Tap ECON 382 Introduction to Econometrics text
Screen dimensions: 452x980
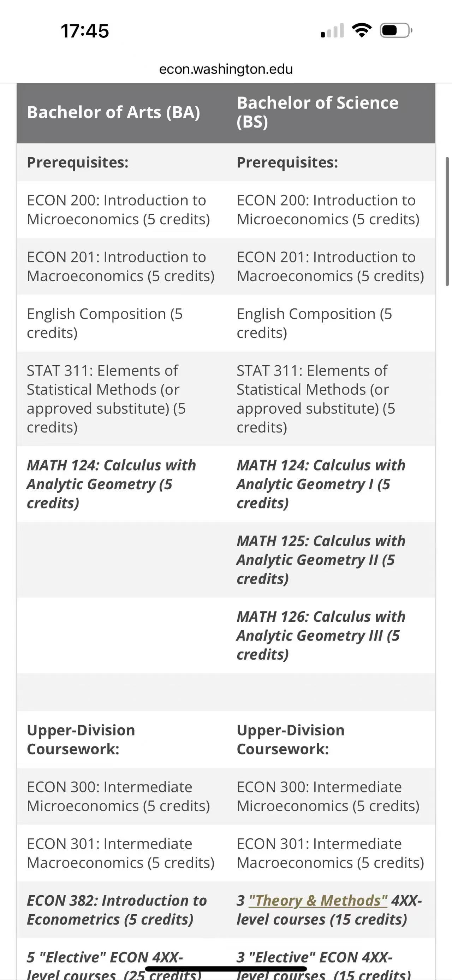(x=117, y=910)
